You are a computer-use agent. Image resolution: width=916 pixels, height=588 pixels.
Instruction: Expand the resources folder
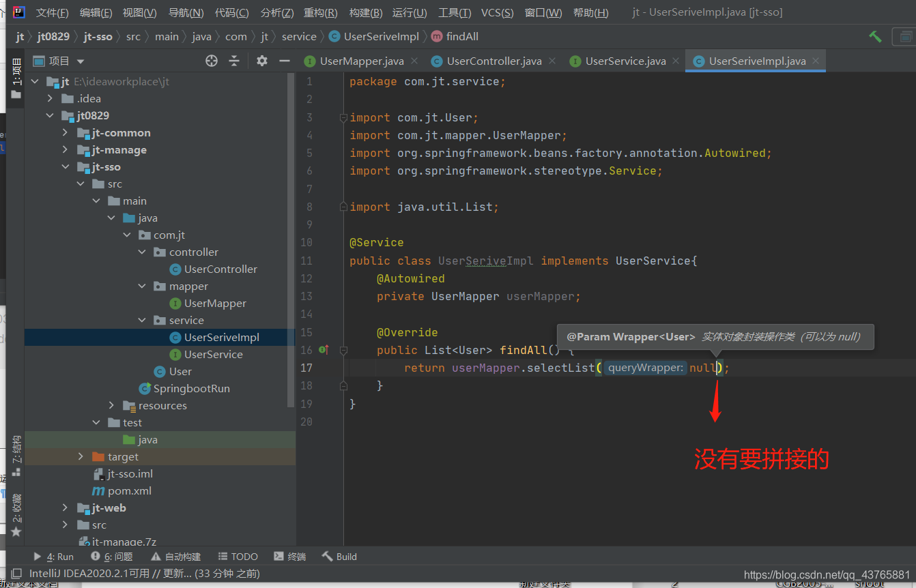point(111,405)
